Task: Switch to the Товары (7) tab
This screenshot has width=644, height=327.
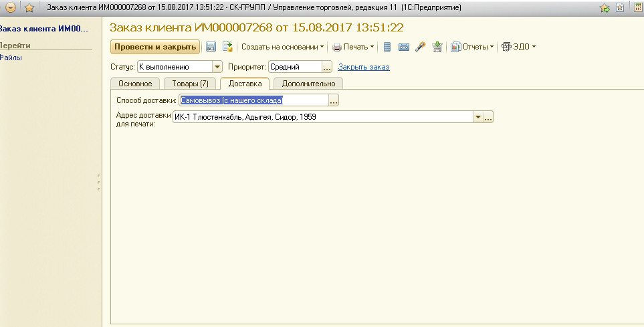Action: tap(190, 84)
